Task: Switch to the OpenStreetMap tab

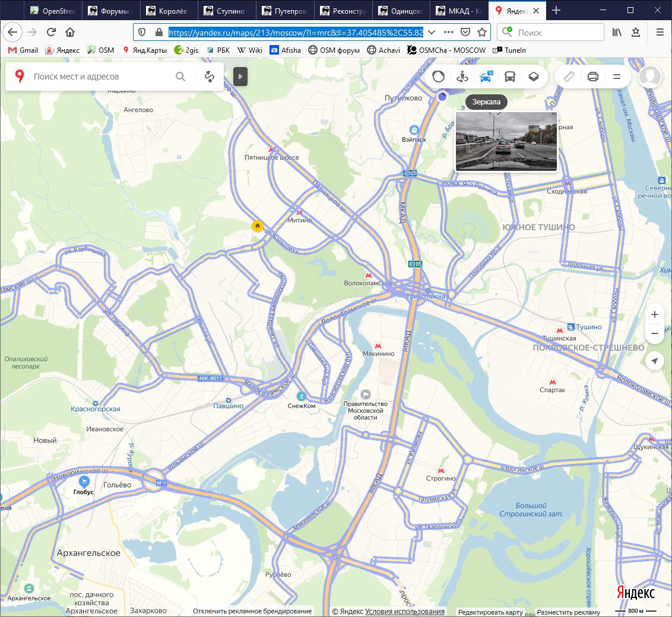Action: click(53, 11)
